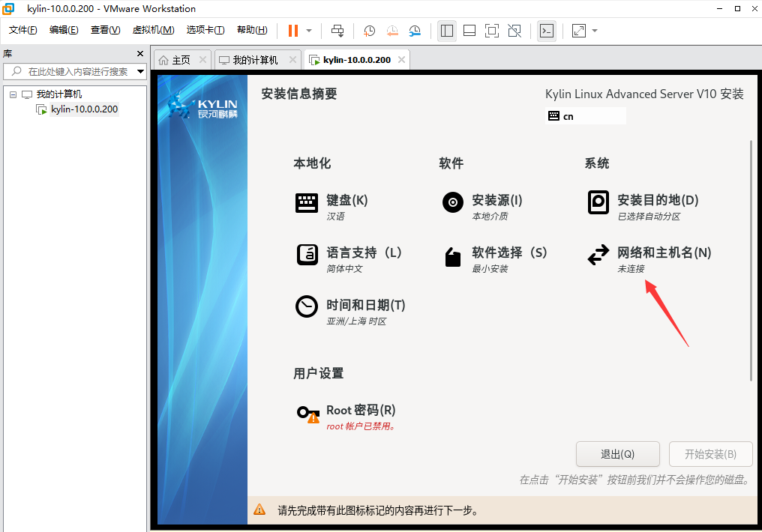
Task: Open 时间和日期(T) clock icon
Action: pyautogui.click(x=307, y=306)
